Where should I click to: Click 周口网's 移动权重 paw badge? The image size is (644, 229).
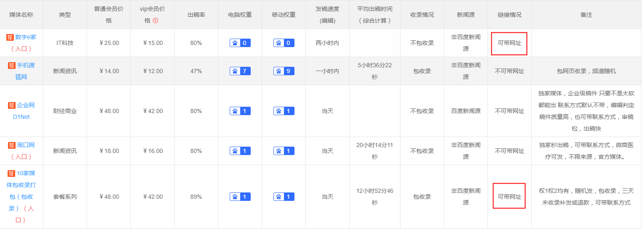(284, 151)
